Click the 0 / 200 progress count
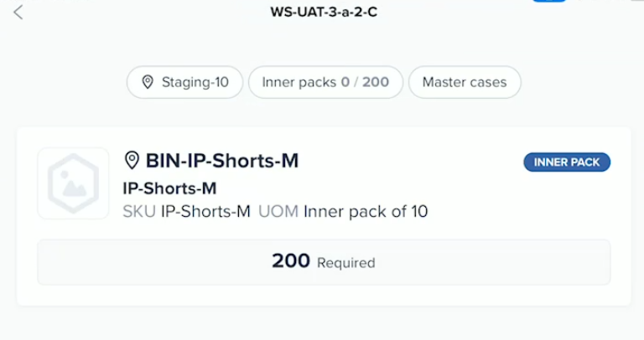Screen dimensions: 644x340 pyautogui.click(x=365, y=82)
